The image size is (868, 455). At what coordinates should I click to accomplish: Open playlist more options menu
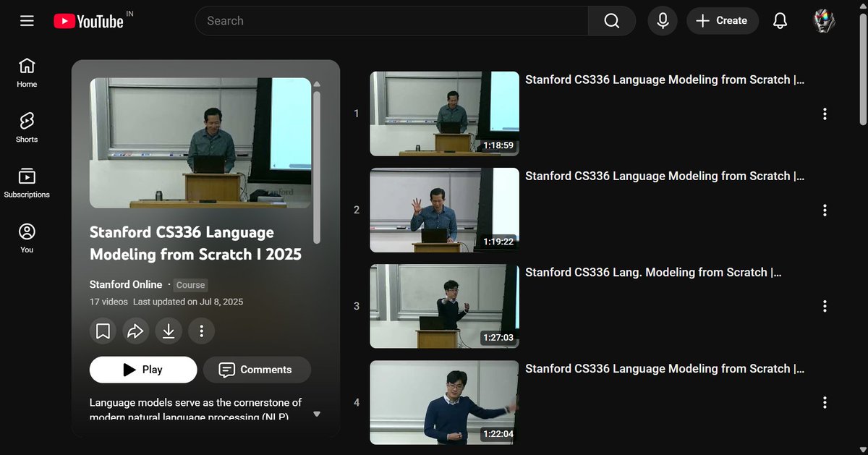click(x=202, y=331)
